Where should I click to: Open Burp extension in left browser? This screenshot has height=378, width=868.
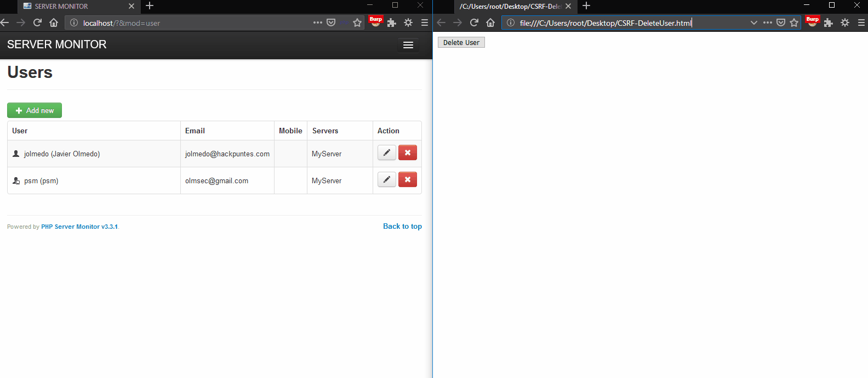(376, 21)
